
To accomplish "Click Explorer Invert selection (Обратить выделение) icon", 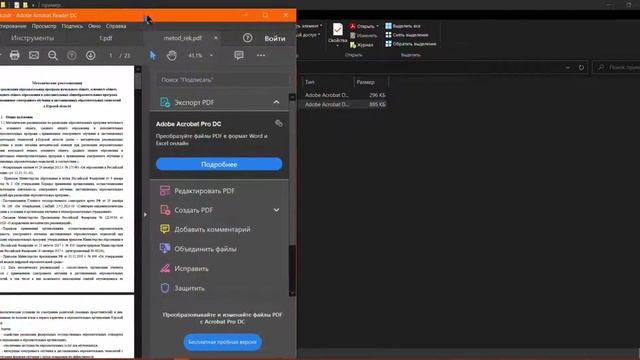I will click(x=389, y=44).
